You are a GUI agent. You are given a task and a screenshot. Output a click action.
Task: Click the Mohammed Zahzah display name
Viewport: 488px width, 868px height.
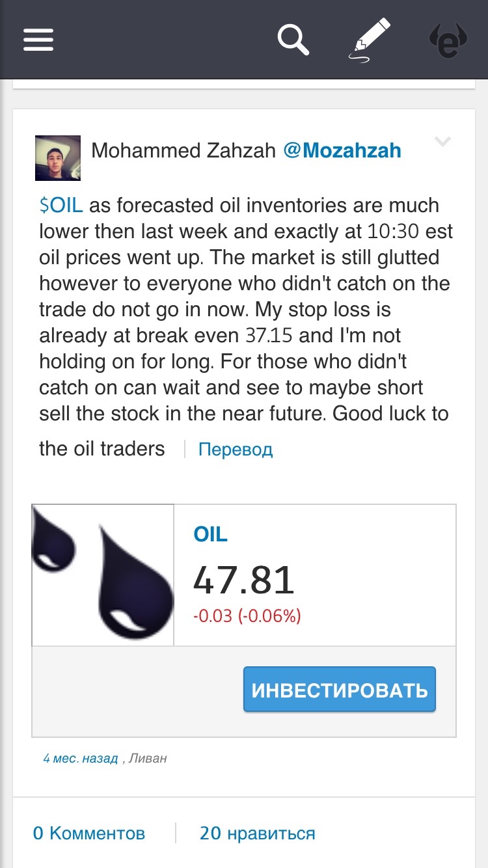point(183,151)
